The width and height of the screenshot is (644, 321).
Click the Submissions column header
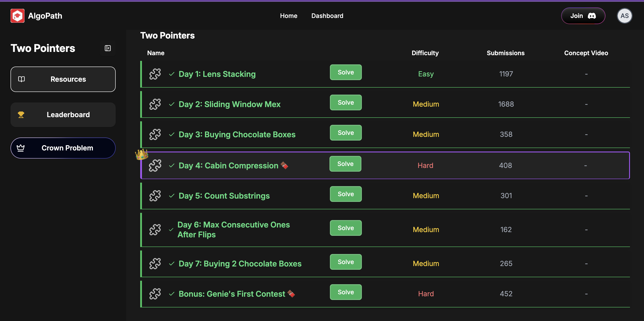click(x=505, y=53)
